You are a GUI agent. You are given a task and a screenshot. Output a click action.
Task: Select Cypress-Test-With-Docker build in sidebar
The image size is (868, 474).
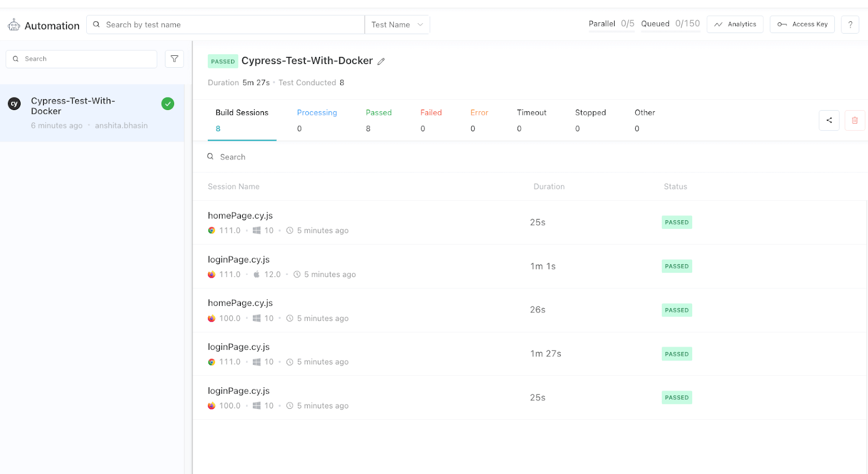point(92,113)
